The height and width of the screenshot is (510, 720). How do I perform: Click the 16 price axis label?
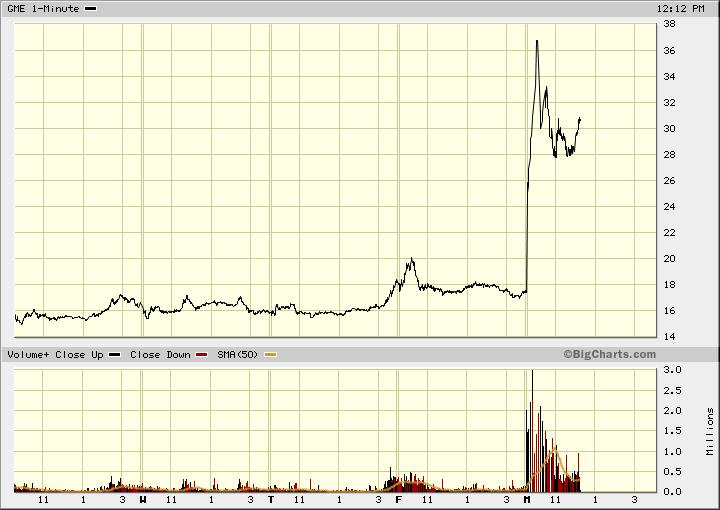(x=669, y=311)
